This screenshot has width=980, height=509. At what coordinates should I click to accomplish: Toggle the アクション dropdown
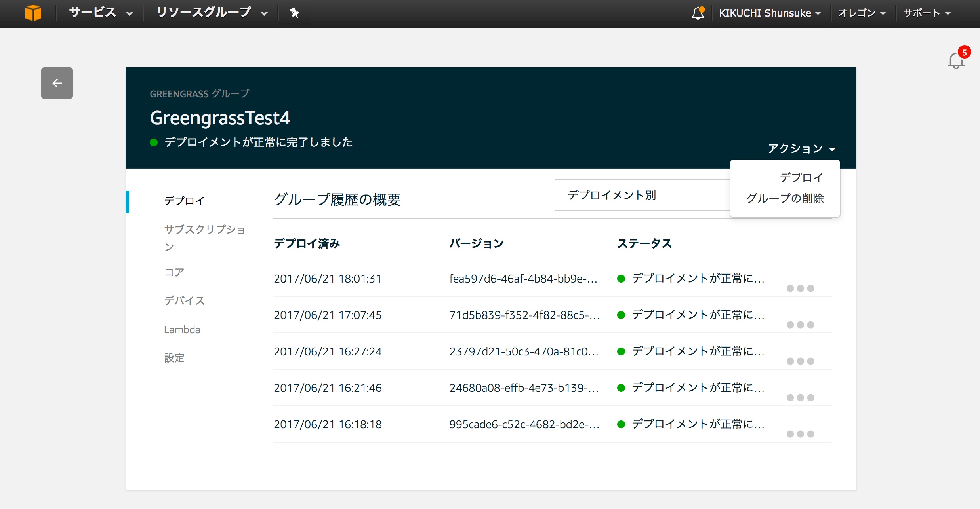[x=801, y=148]
